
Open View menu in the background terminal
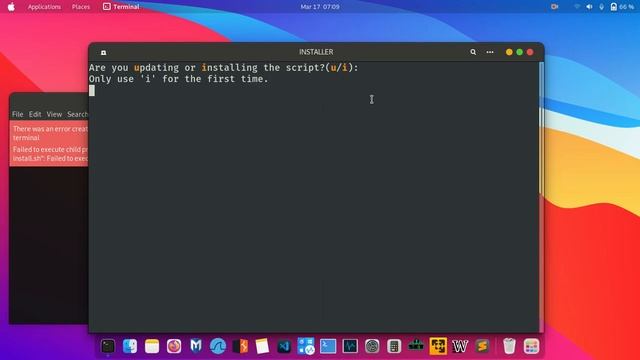54,114
